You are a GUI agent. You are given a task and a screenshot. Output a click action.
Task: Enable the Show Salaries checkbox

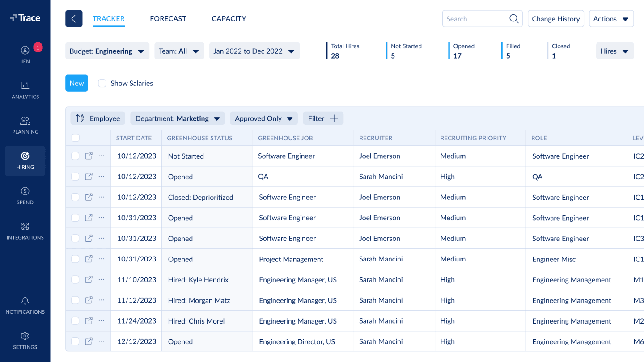tap(102, 83)
